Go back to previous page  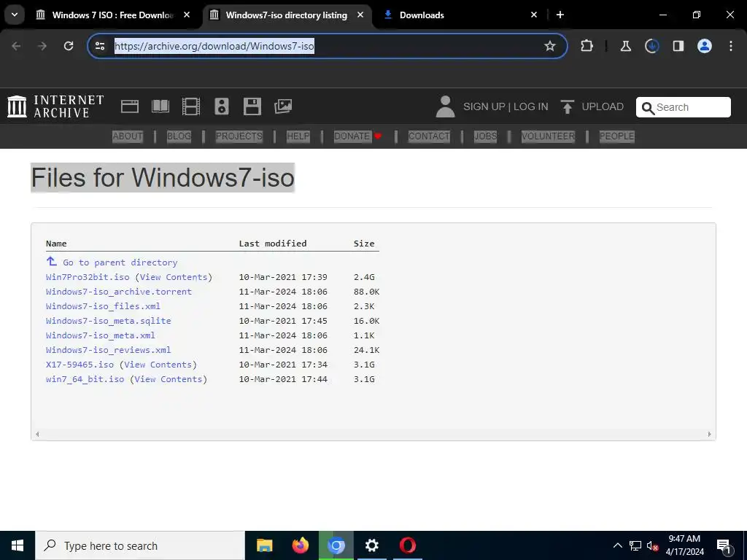[x=16, y=46]
